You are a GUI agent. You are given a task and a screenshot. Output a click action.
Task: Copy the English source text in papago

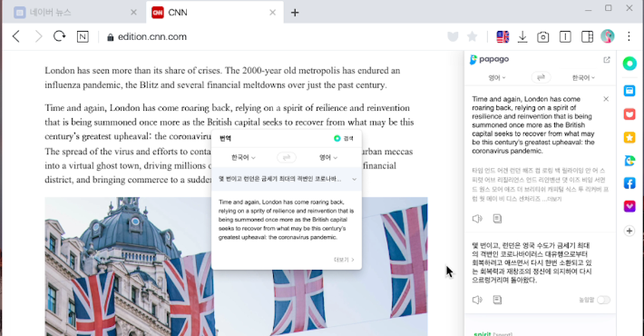point(497,219)
